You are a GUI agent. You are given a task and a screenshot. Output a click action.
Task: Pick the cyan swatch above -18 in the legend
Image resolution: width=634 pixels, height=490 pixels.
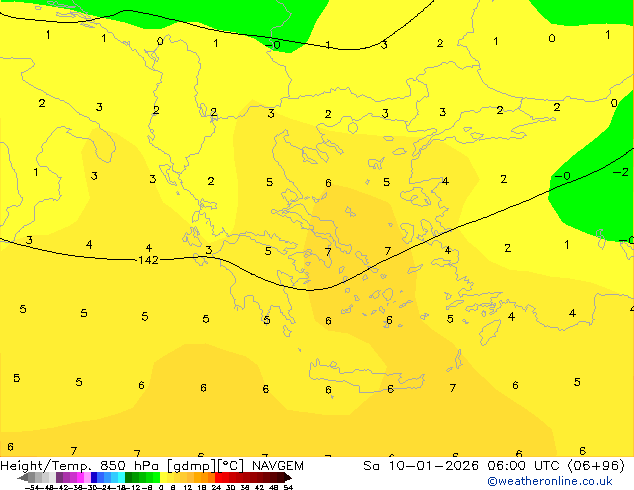click(121, 477)
